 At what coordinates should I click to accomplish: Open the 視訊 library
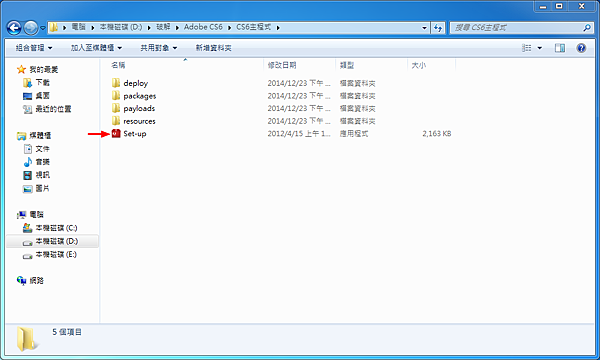point(42,175)
